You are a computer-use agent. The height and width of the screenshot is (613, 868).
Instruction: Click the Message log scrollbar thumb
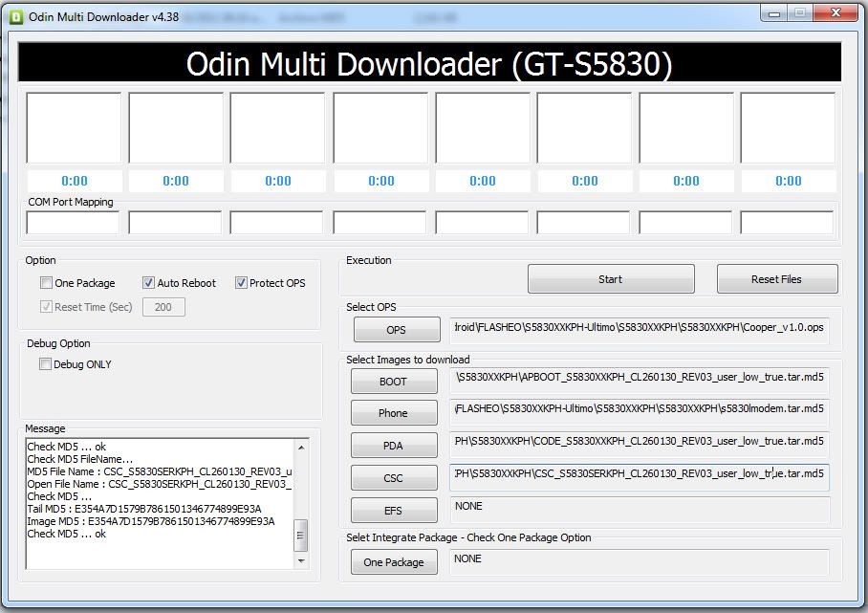pos(300,536)
